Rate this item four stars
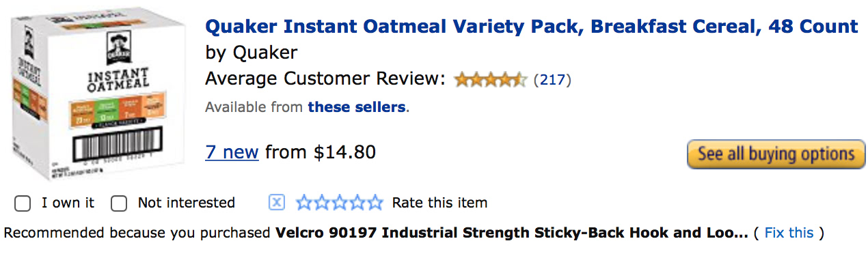Image resolution: width=868 pixels, height=254 pixels. [x=357, y=203]
